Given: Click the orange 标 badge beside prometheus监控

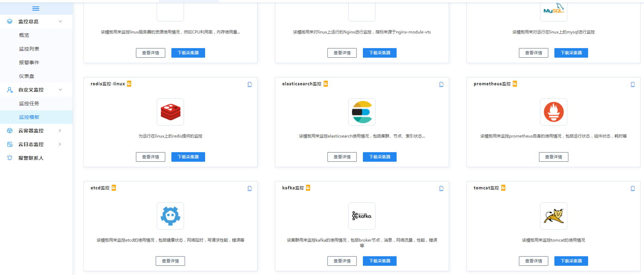Looking at the screenshot, I should [515, 84].
